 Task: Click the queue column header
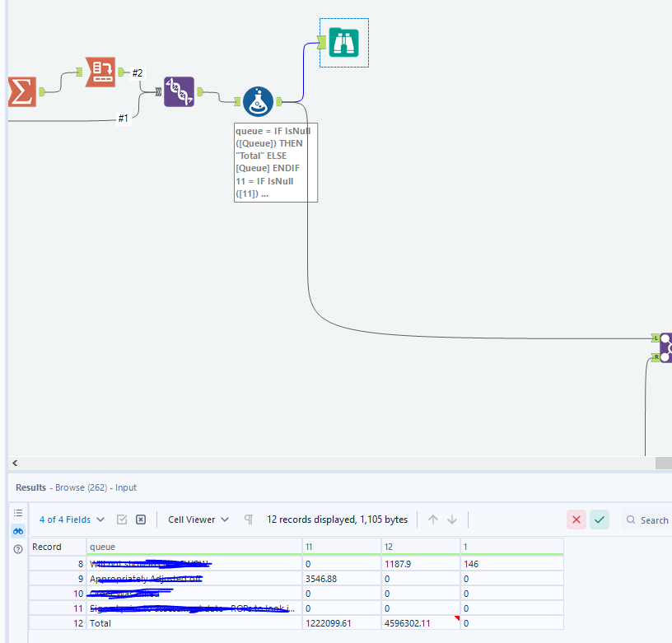(x=194, y=547)
